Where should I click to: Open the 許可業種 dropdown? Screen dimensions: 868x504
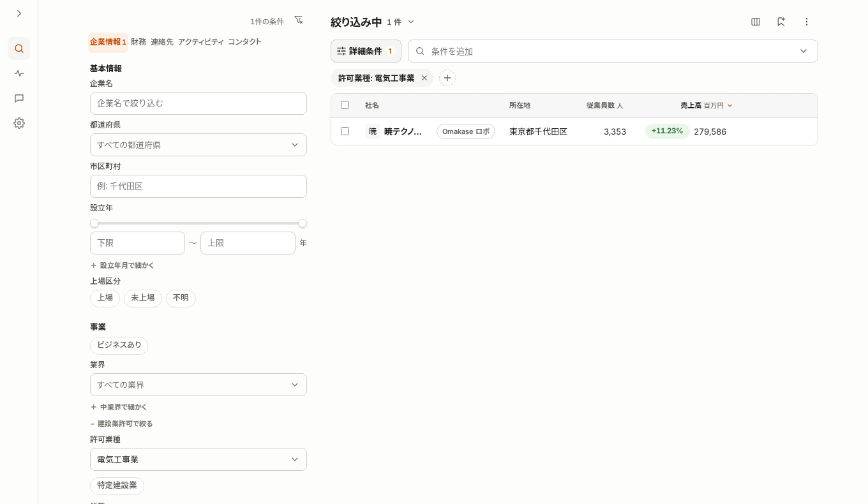[x=198, y=459]
